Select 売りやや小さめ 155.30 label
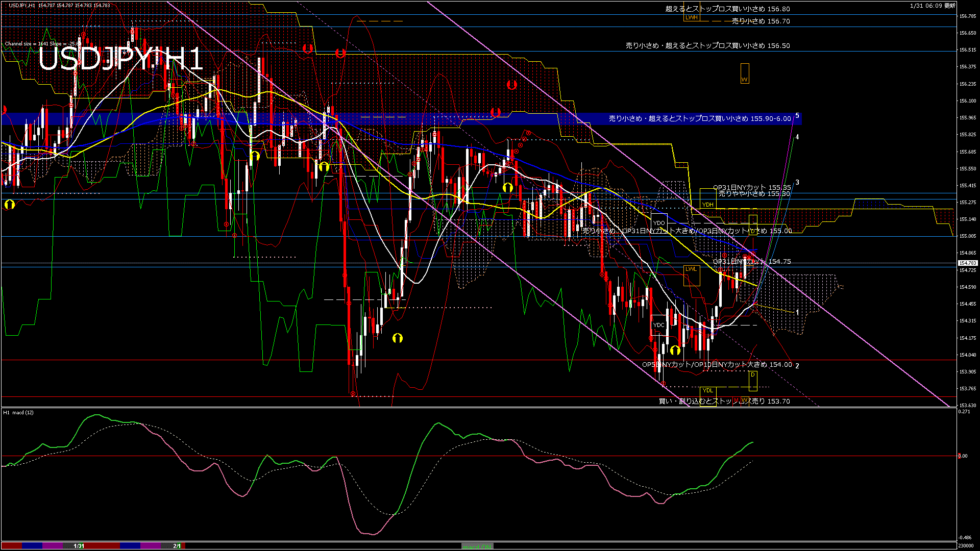 pos(754,194)
